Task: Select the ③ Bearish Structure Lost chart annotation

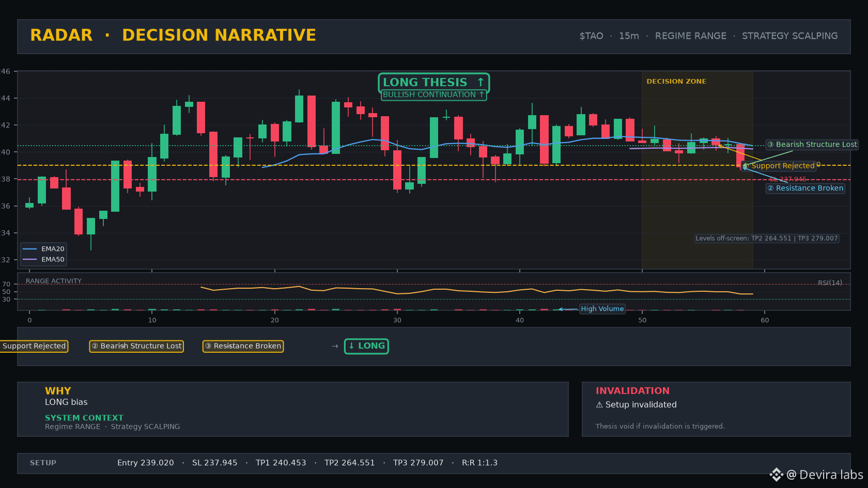Action: click(x=812, y=145)
